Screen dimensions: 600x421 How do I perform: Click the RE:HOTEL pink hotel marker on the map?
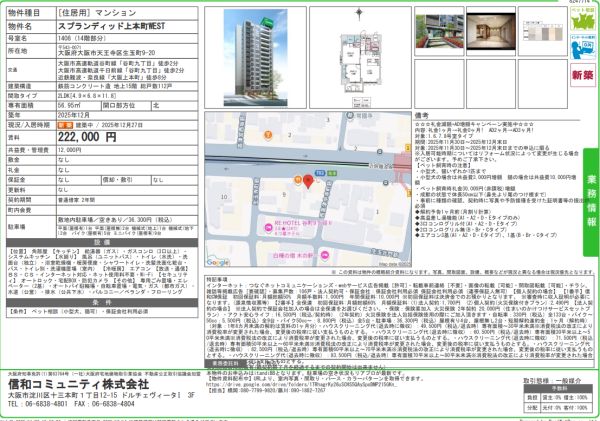(269, 227)
